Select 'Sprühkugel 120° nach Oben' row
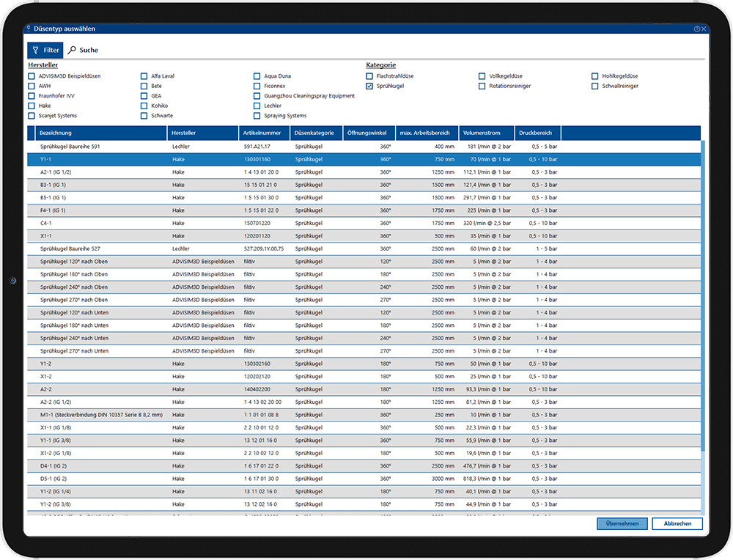The height and width of the screenshot is (560, 733). [364, 262]
